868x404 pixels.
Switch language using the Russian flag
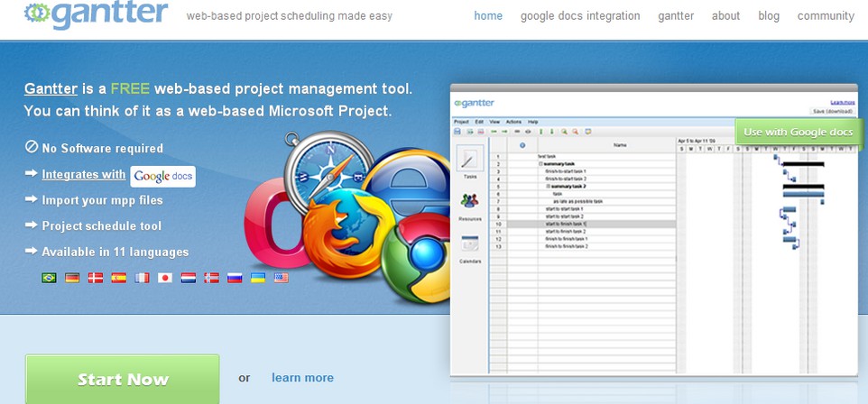pyautogui.click(x=235, y=278)
